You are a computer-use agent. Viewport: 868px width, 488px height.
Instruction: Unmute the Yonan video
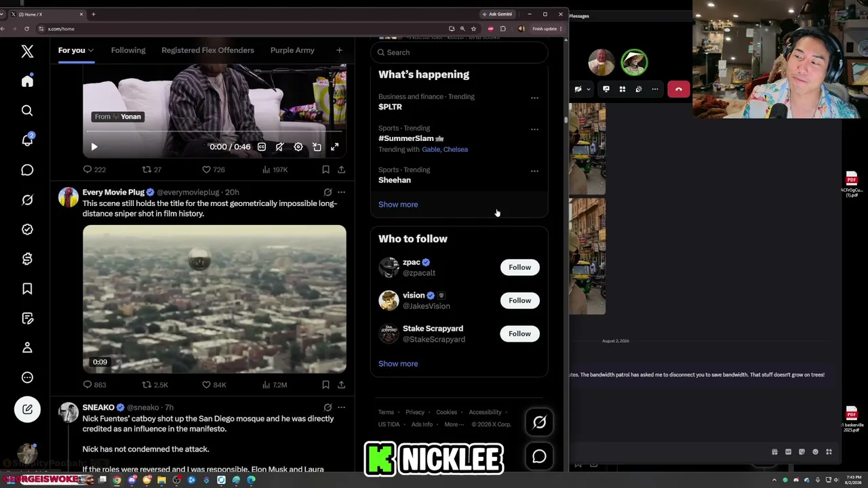(x=279, y=147)
